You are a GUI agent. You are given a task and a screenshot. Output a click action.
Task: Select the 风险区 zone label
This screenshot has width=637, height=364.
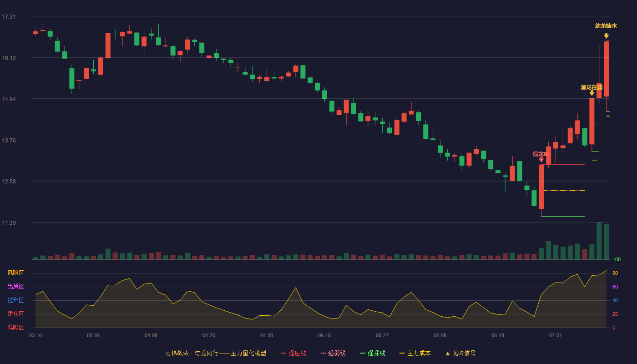point(15,273)
